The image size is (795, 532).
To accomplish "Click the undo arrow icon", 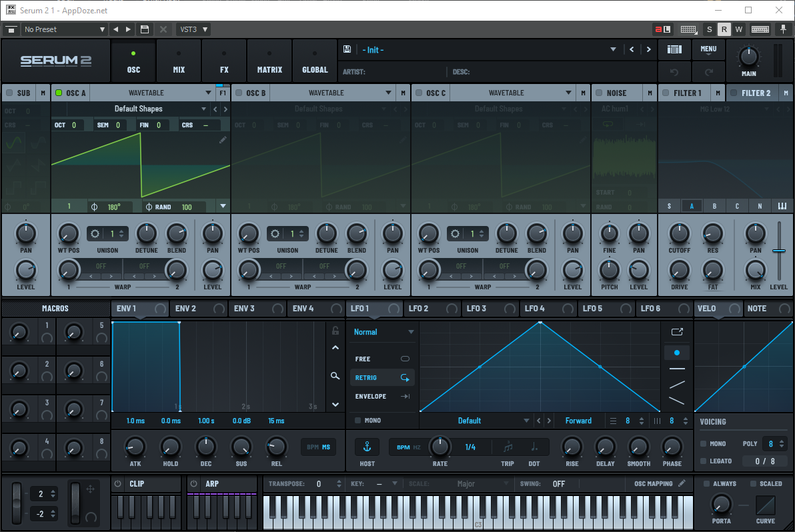I will [x=674, y=71].
